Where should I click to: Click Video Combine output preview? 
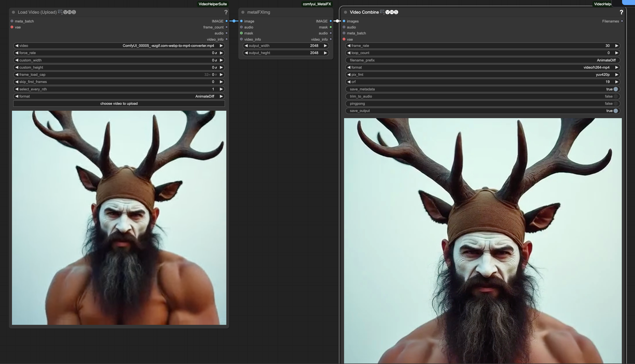[x=482, y=241]
